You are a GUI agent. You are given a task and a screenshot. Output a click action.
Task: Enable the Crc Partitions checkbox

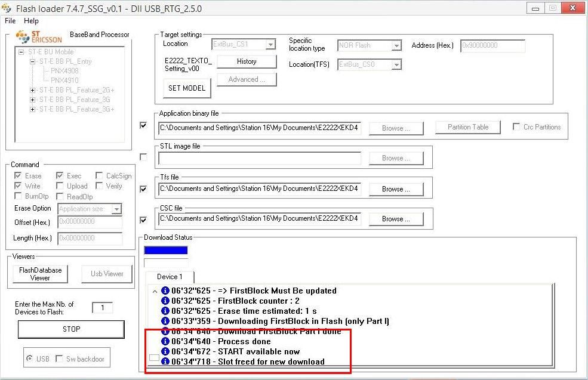tap(516, 126)
